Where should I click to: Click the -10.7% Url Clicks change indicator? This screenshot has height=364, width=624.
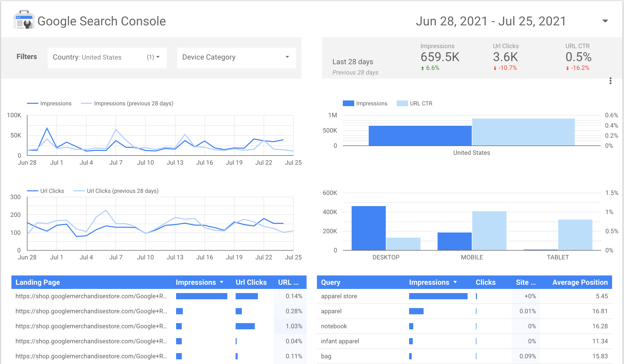coord(505,68)
